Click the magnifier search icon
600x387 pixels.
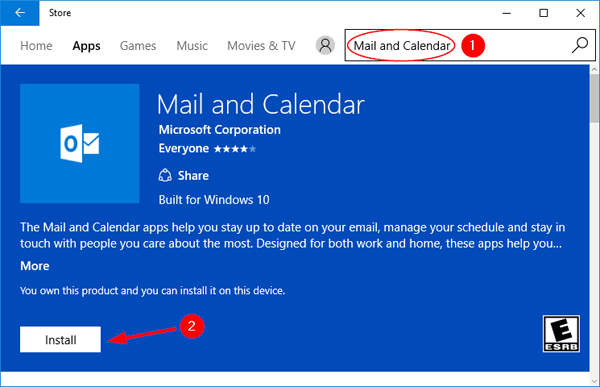click(x=580, y=45)
